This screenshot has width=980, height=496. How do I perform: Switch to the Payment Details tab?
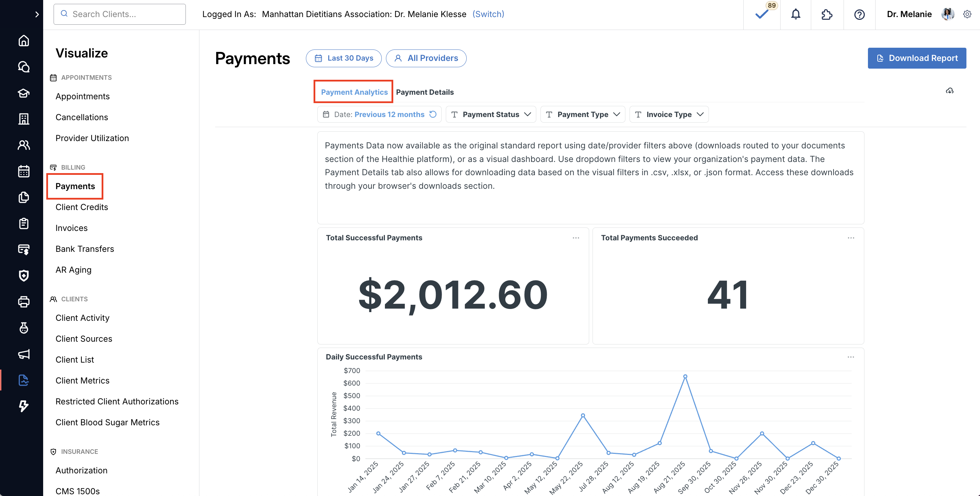(x=425, y=92)
